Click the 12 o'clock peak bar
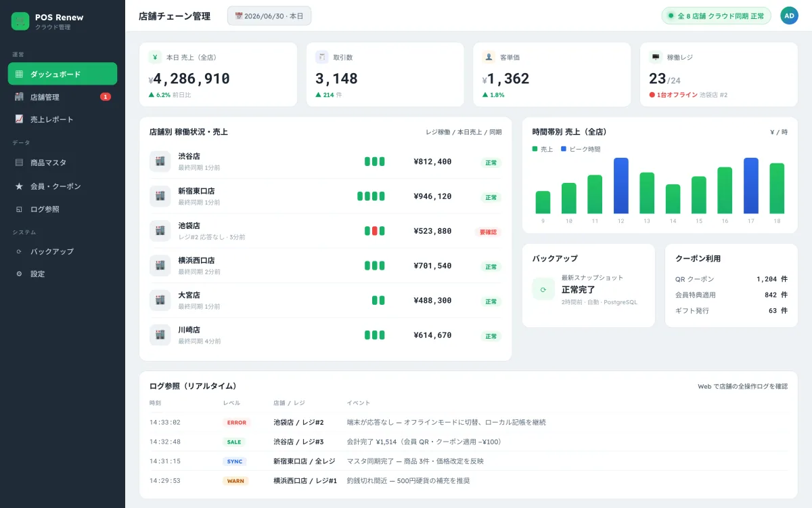 coord(621,186)
